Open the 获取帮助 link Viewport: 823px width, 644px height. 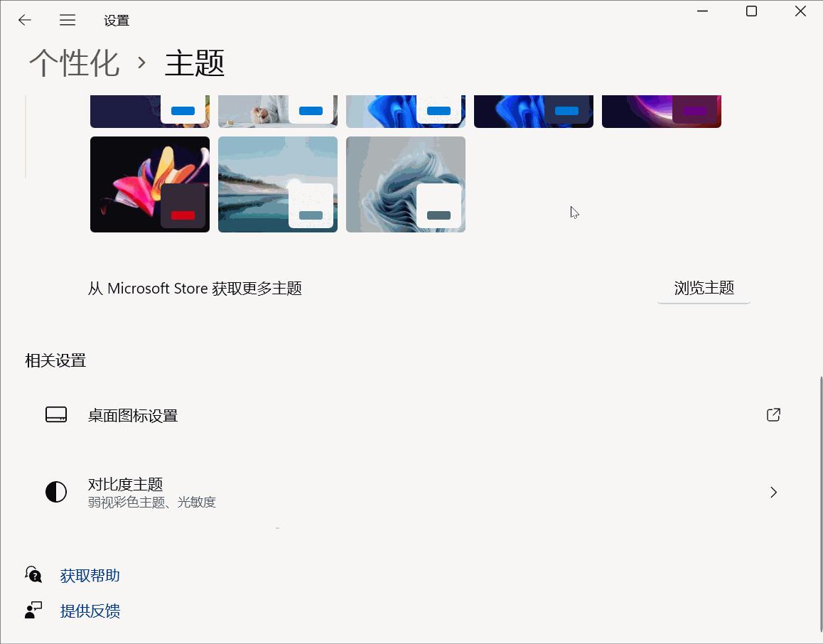tap(90, 575)
